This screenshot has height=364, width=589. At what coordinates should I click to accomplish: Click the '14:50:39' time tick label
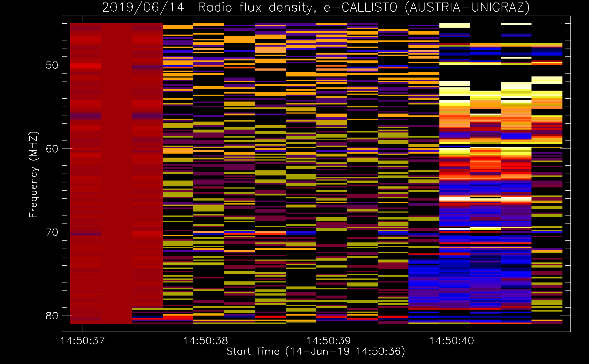[329, 341]
